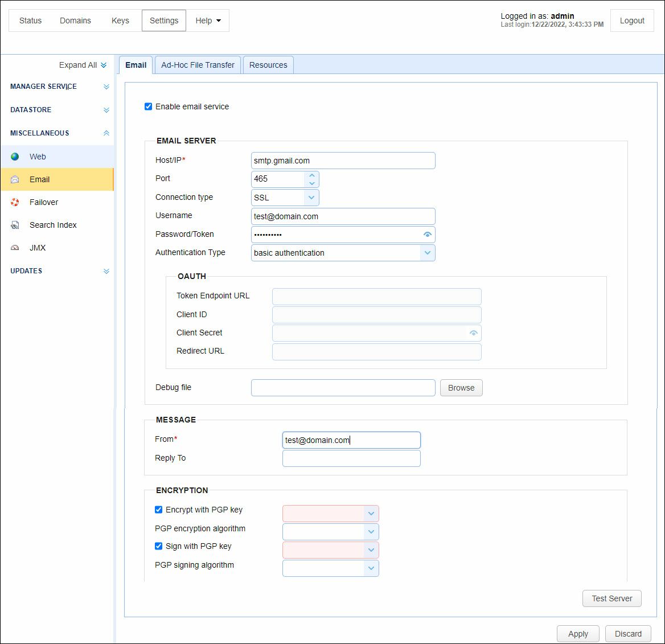Reveal password with Password/Token eye icon

pos(428,235)
